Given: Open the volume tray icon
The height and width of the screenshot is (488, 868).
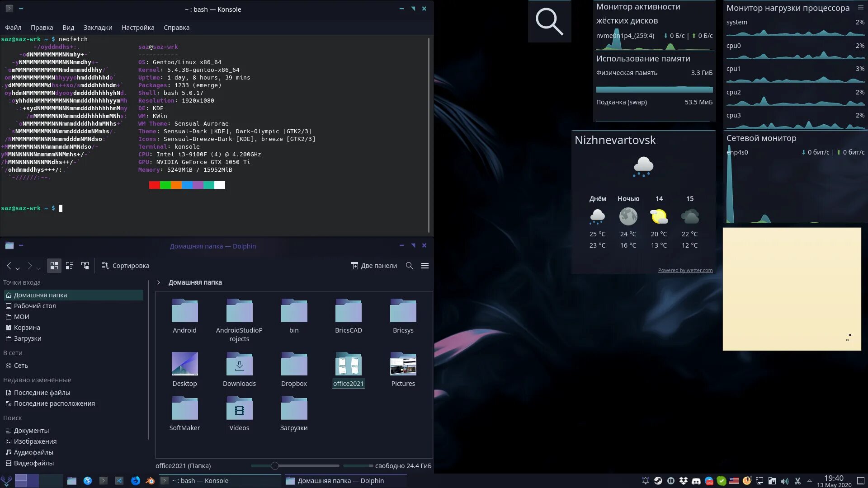Looking at the screenshot, I should (784, 481).
